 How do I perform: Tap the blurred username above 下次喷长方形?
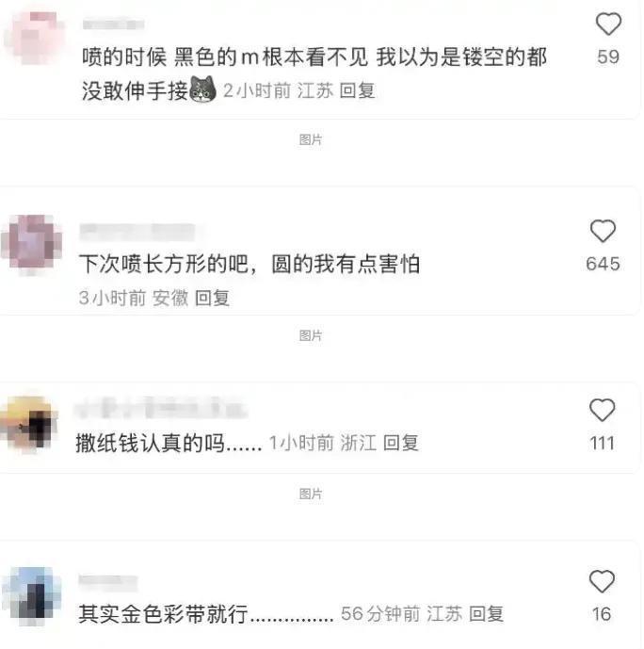coord(137,232)
